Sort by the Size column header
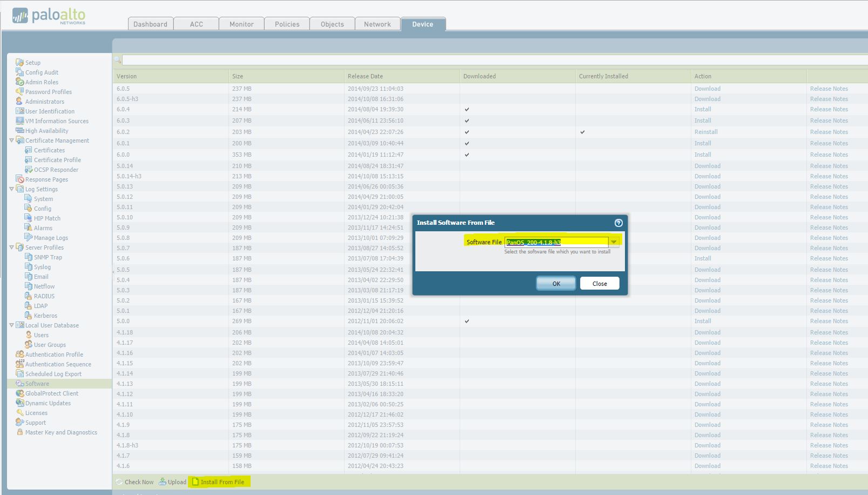The height and width of the screenshot is (495, 868). click(x=286, y=76)
